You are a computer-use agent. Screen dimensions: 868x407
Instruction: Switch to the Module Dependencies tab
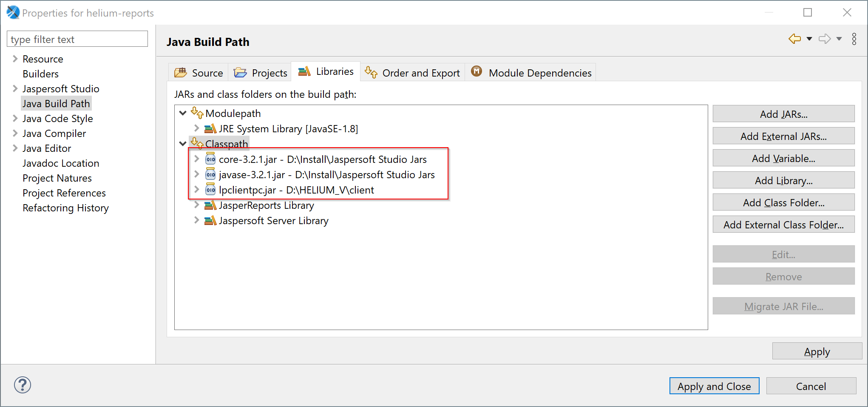[531, 73]
